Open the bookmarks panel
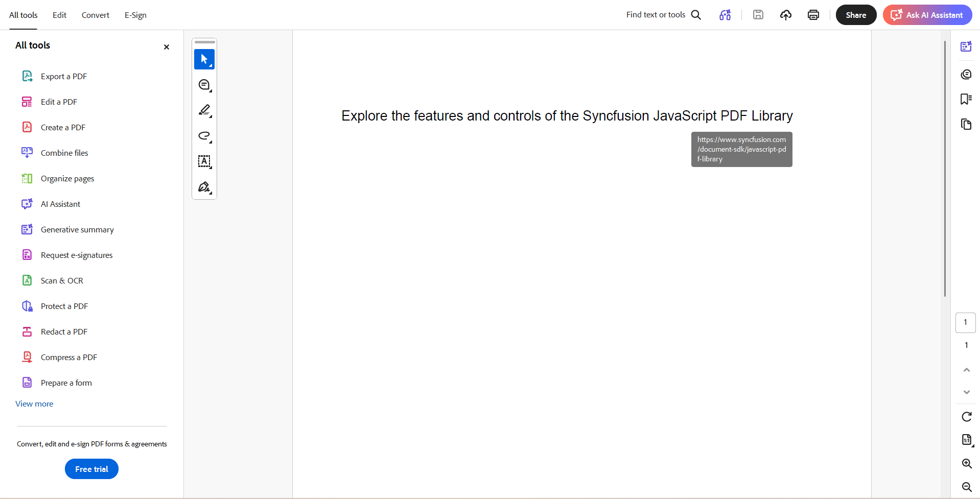Viewport: 980px width, 499px height. pos(966,99)
